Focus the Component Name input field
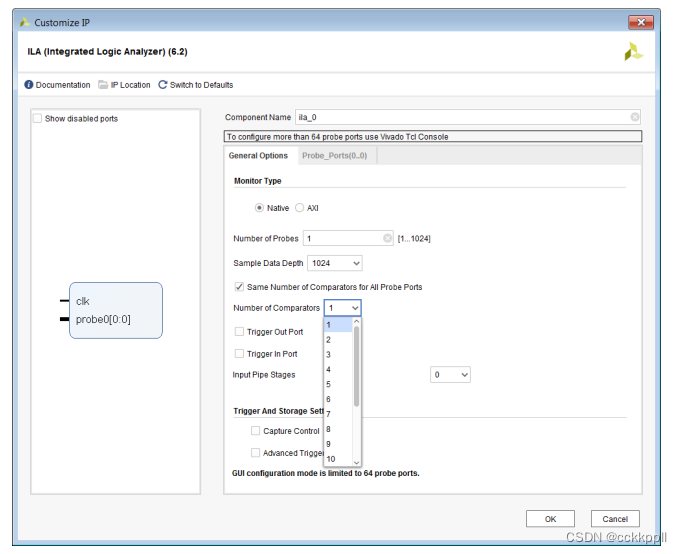The height and width of the screenshot is (554, 682). (468, 117)
